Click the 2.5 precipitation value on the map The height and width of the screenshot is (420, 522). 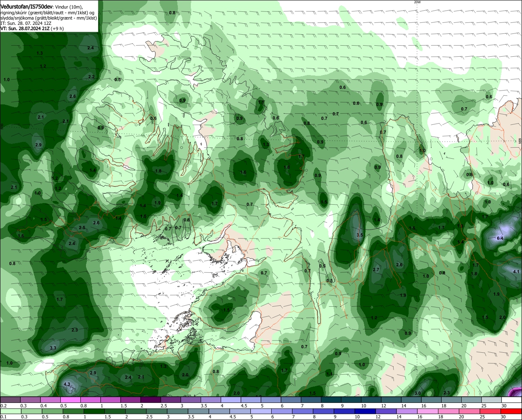(82, 228)
